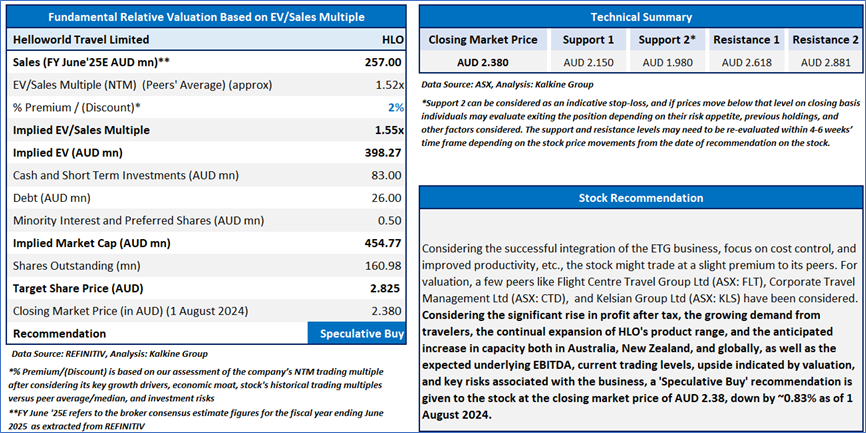Screen dimensions: 866x433
Task: Select the blue 2% premium value
Action: (396, 107)
